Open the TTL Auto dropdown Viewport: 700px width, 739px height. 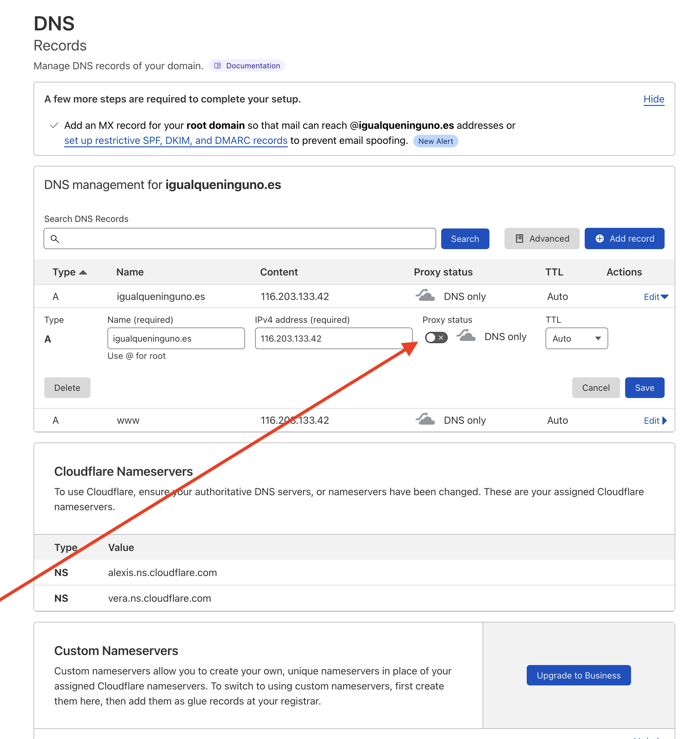click(x=576, y=338)
